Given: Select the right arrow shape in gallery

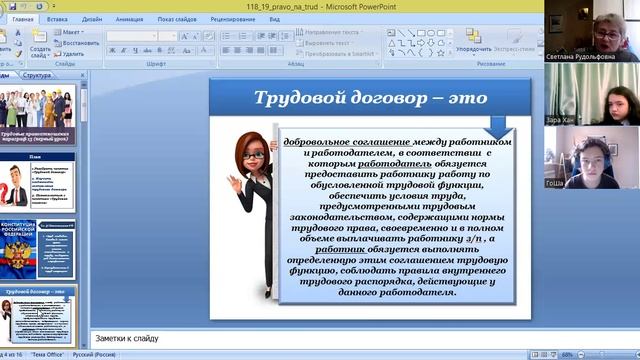Looking at the screenshot, I should [x=421, y=43].
